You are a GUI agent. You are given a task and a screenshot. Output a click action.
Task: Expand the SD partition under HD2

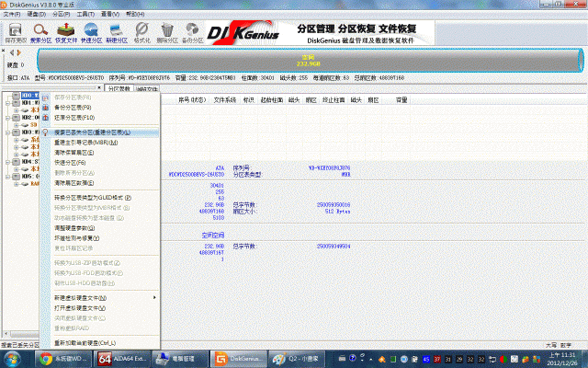(x=17, y=125)
